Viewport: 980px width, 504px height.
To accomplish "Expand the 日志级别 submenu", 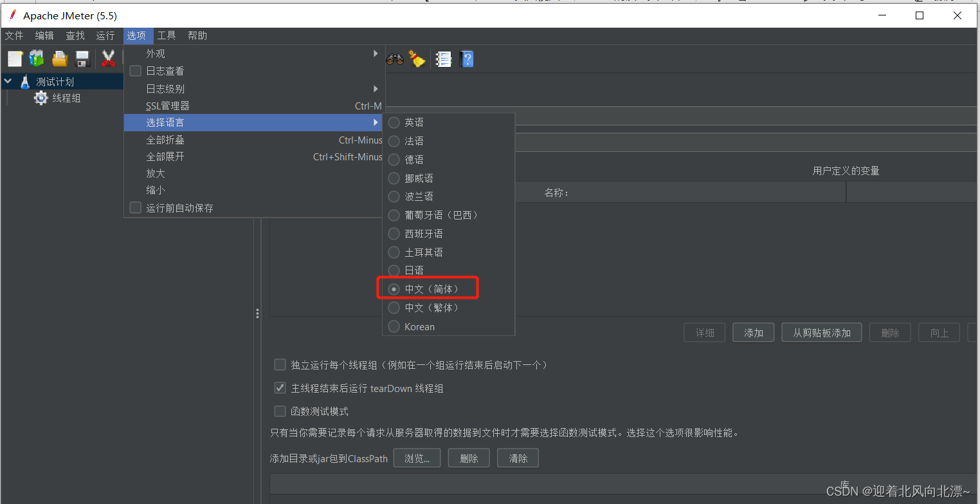I will pos(255,89).
